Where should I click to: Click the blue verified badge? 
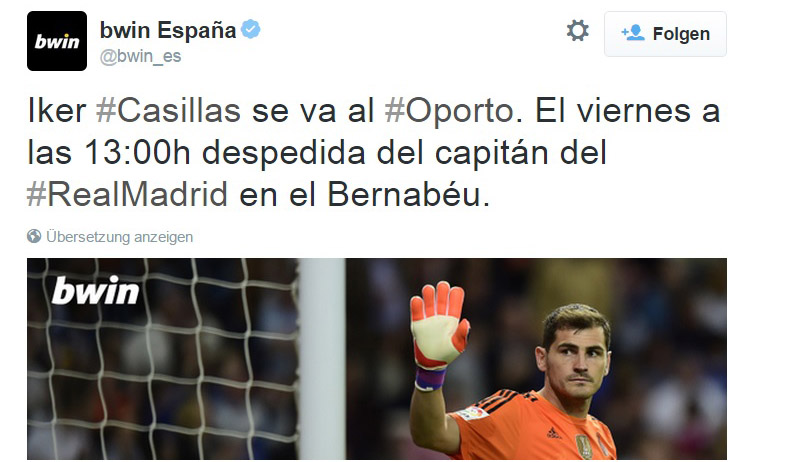point(250,29)
